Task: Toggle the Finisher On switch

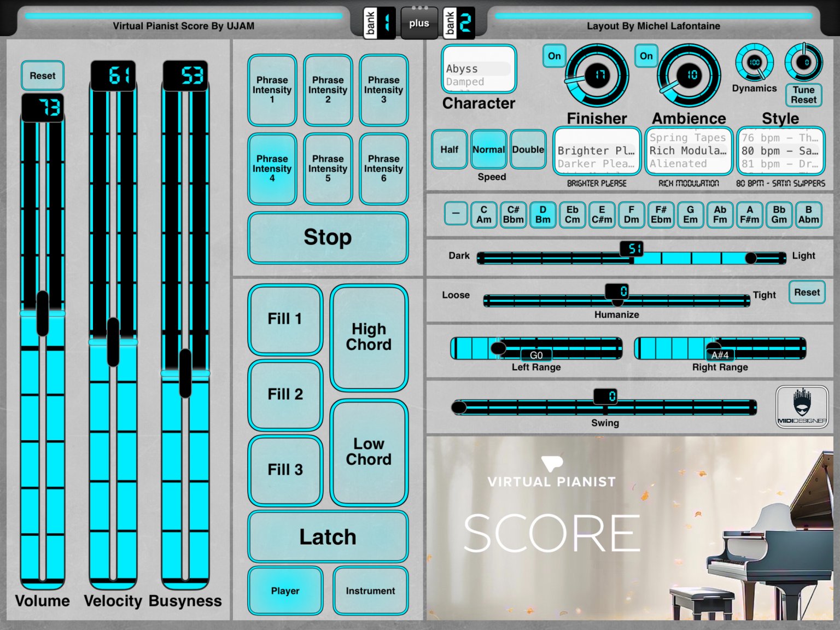Action: tap(555, 56)
